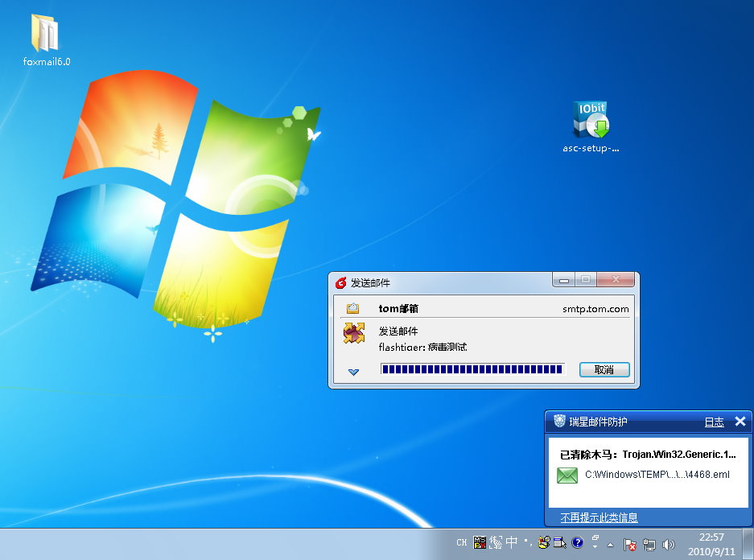Click the flashtiger: 病毒测试 subject line
Image resolution: width=754 pixels, height=560 pixels.
[422, 347]
